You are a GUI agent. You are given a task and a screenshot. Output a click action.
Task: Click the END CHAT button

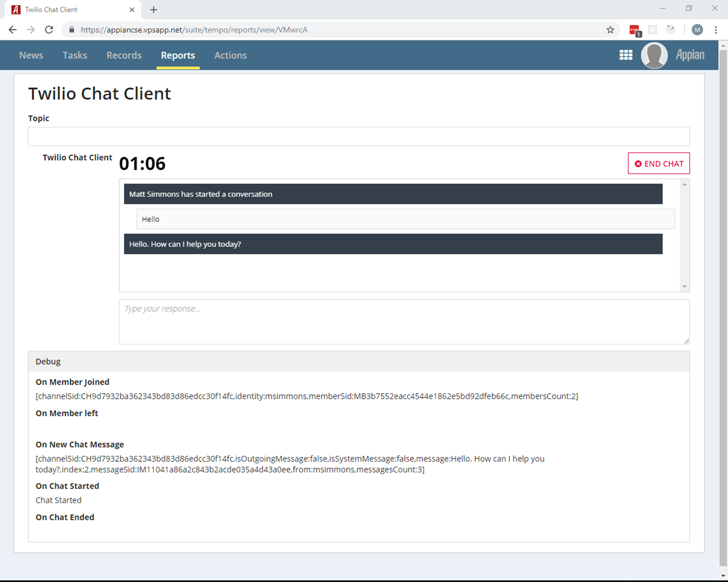click(x=658, y=163)
